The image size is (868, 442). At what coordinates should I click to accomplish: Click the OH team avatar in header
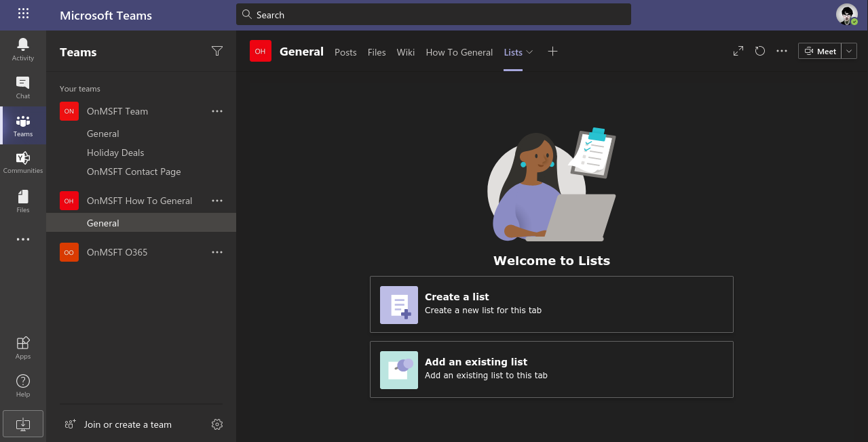(260, 52)
